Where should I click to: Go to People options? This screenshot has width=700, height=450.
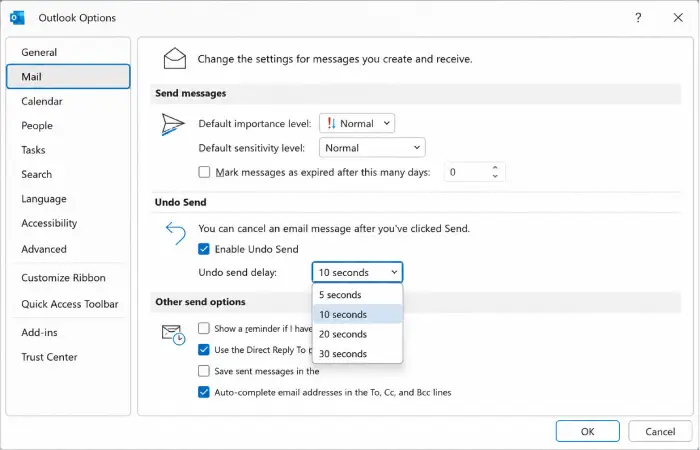tap(68, 125)
